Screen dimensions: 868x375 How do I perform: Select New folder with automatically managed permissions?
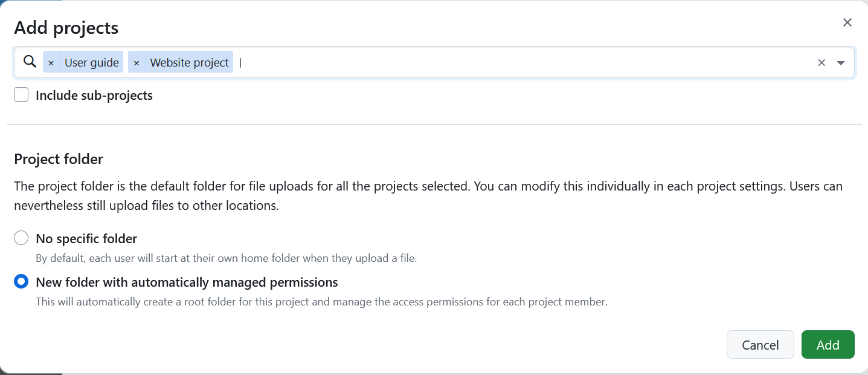[x=21, y=281]
